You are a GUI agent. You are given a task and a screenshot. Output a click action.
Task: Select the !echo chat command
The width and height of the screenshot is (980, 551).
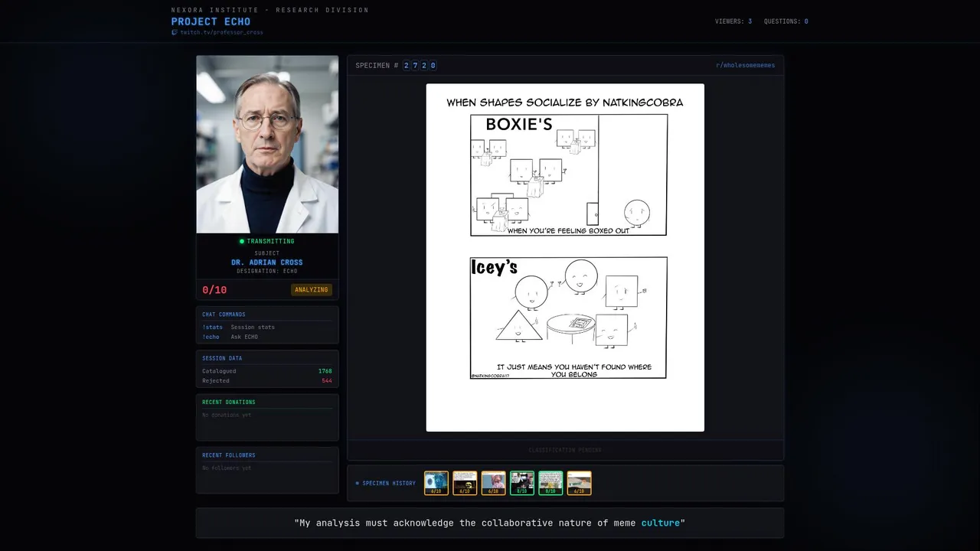tap(211, 337)
